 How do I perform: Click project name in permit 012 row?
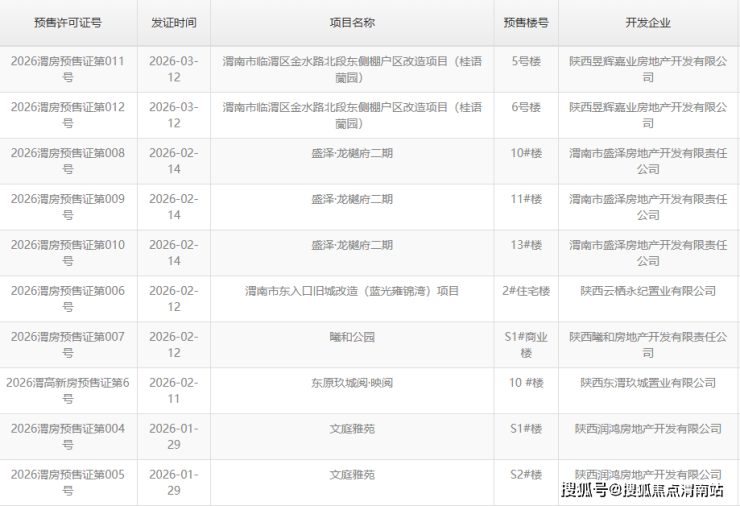coord(352,115)
